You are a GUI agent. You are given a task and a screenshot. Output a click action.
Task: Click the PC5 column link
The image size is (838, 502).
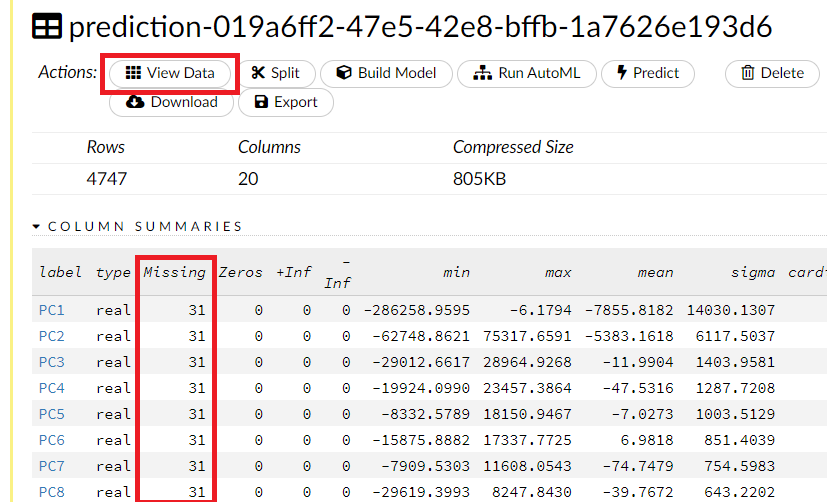51,414
